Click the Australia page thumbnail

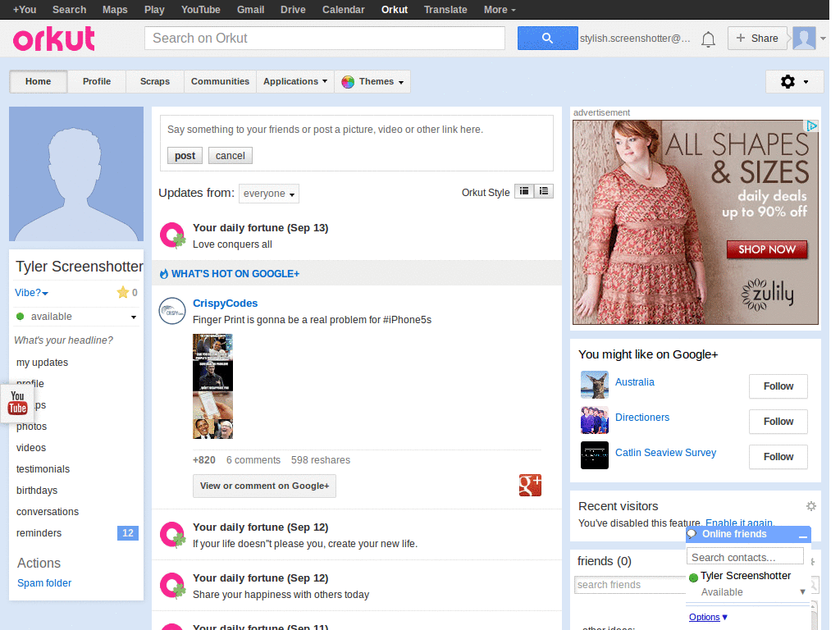point(595,385)
